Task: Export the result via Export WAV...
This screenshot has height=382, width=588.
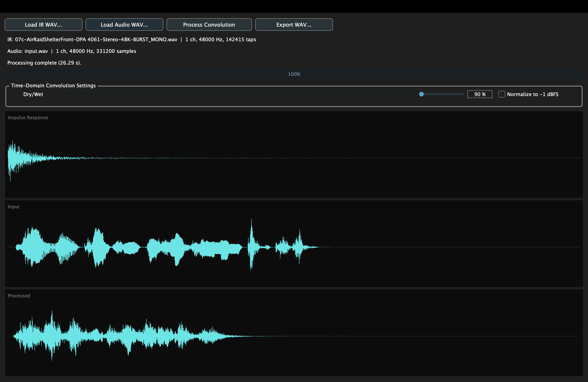Action: click(x=294, y=25)
